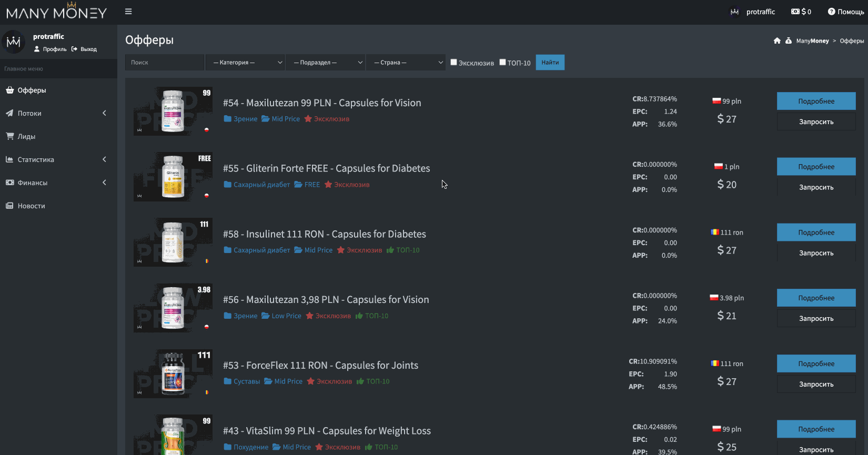Open Новости in the sidebar menu
The height and width of the screenshot is (455, 868).
tap(58, 206)
